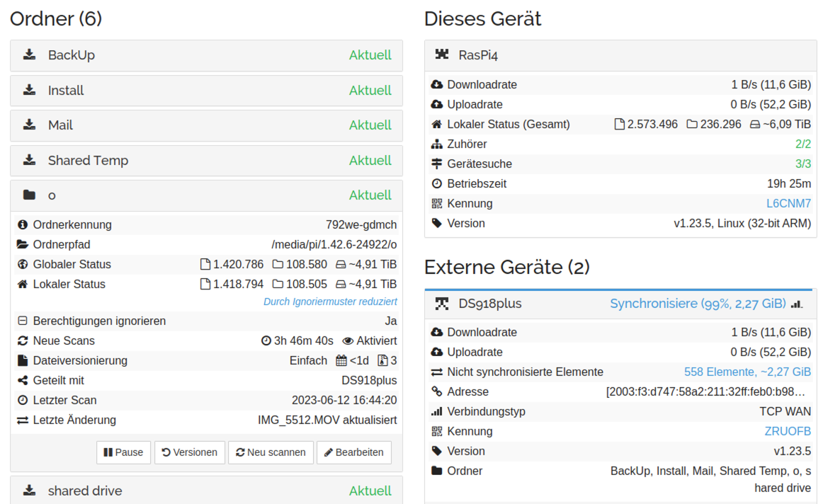The width and height of the screenshot is (823, 504).
Task: Click the Gerätesuche value '3/3'
Action: [803, 164]
